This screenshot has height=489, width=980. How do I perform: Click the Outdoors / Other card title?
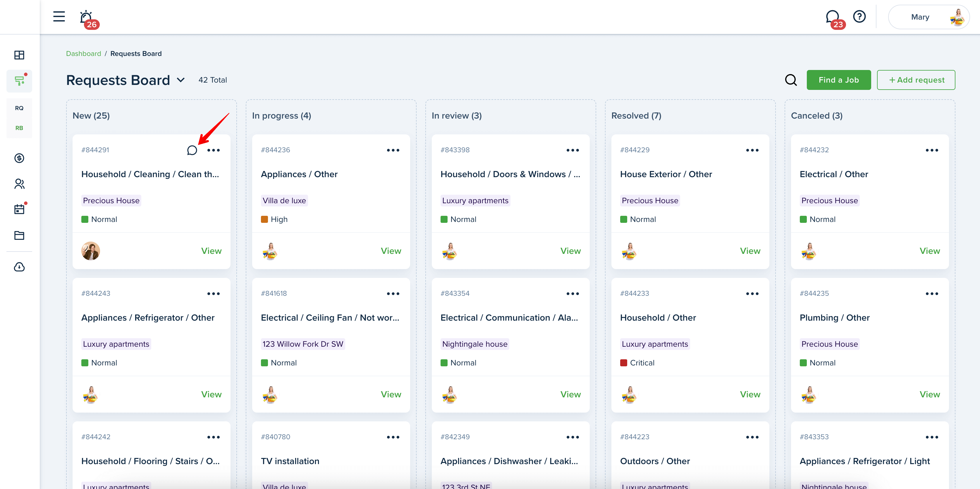(x=655, y=461)
